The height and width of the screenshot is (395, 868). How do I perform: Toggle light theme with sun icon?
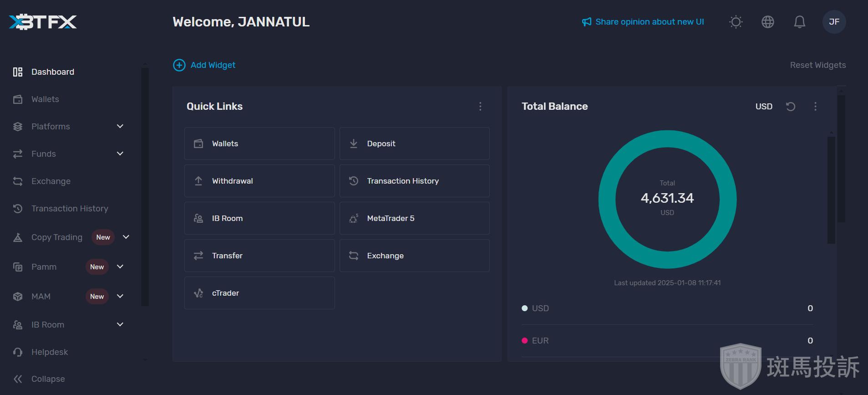(736, 22)
